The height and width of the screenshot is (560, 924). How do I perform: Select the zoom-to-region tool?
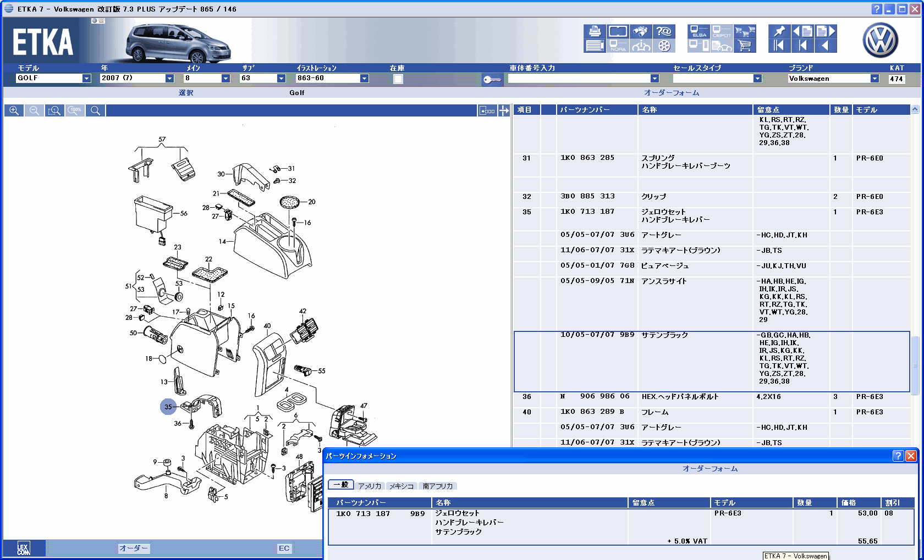coord(54,110)
